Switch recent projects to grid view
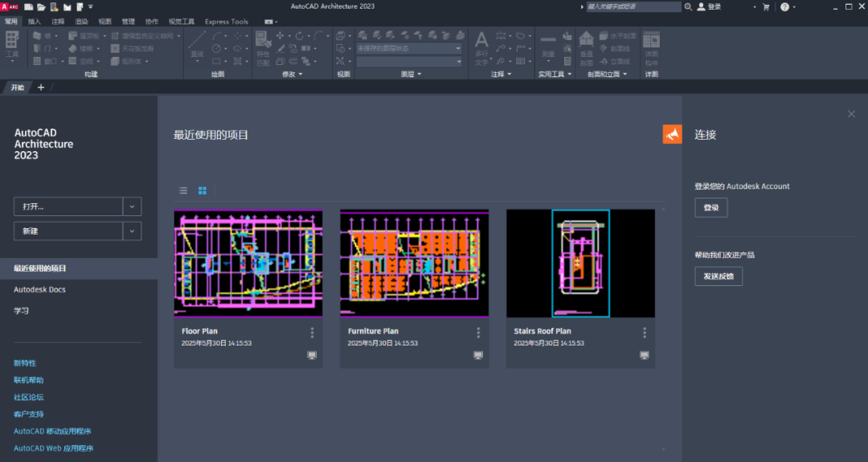The image size is (868, 462). pyautogui.click(x=203, y=190)
